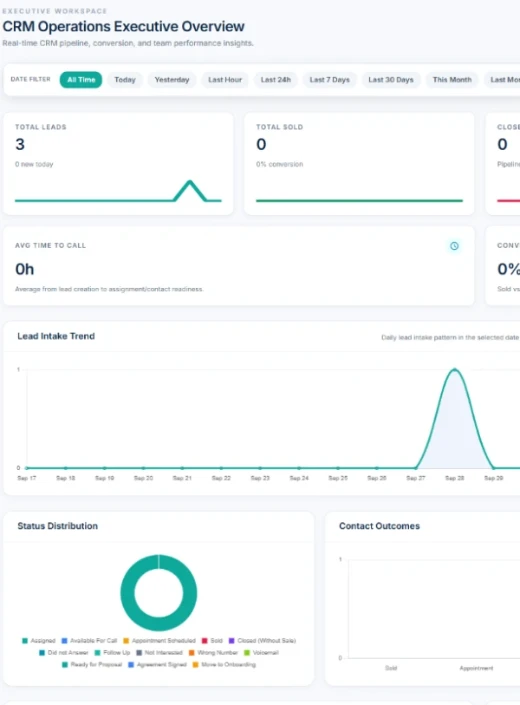Toggle the Assigned legend swatch
Viewport: 520px width, 705px height.
(25, 640)
